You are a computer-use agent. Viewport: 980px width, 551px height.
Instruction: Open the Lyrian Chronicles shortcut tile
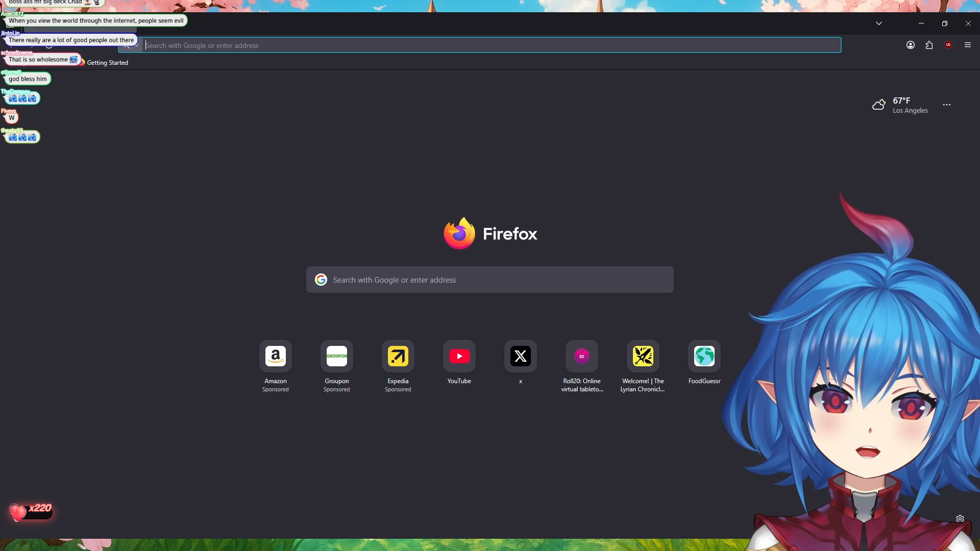pyautogui.click(x=643, y=356)
